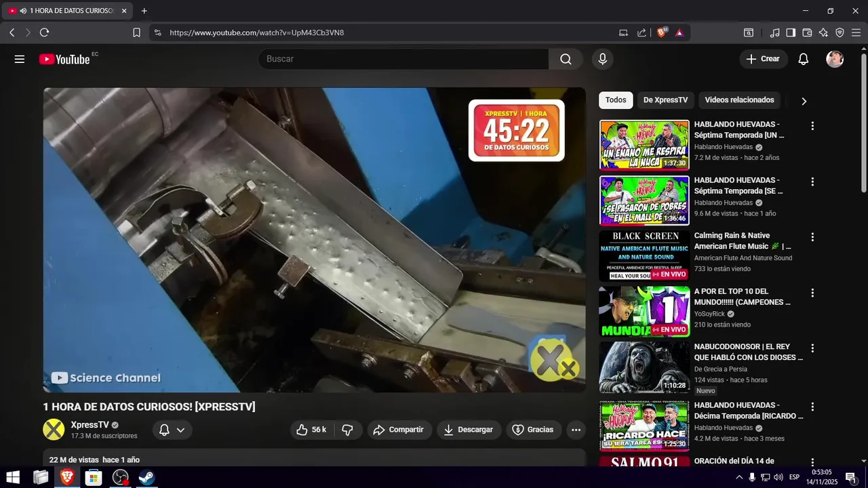868x488 pixels.
Task: Show hidden system tray icons chevron
Action: [x=739, y=477]
